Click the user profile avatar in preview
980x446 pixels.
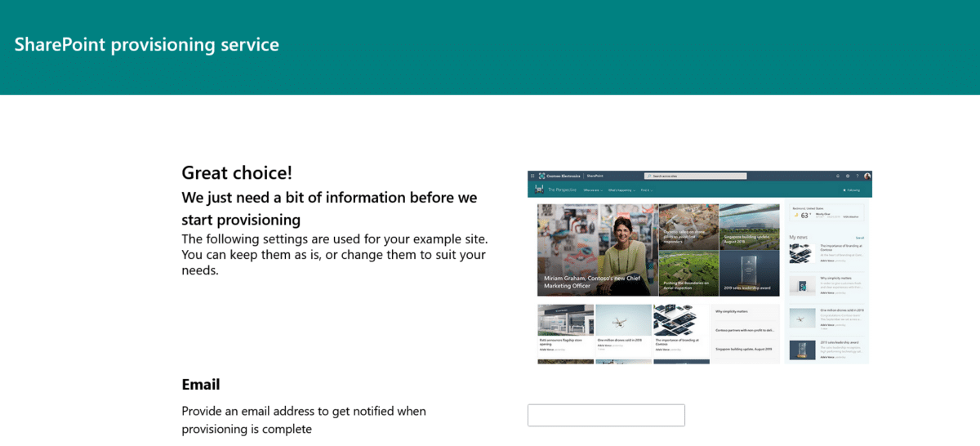pyautogui.click(x=866, y=176)
